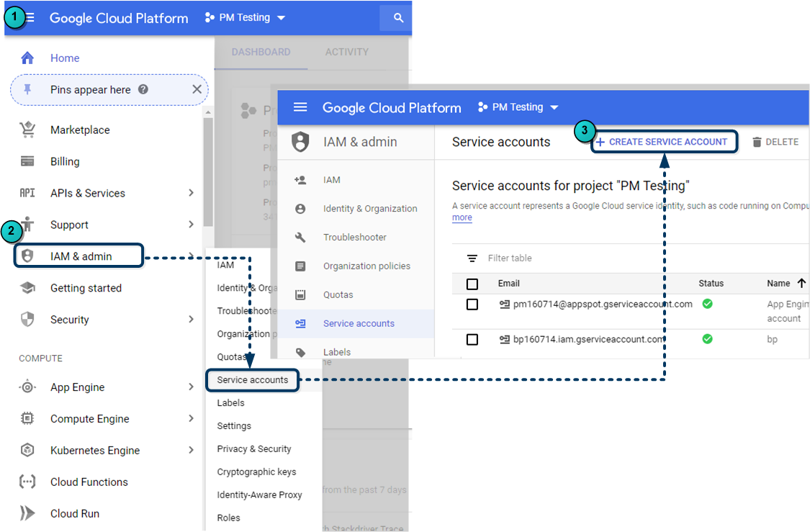Open Home link in the navigation menu
The image size is (810, 532).
click(65, 58)
